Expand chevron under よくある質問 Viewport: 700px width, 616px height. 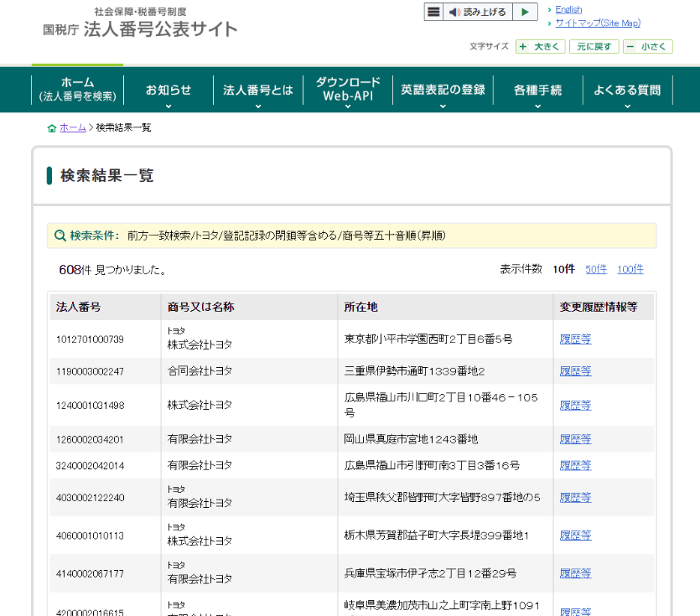[627, 106]
